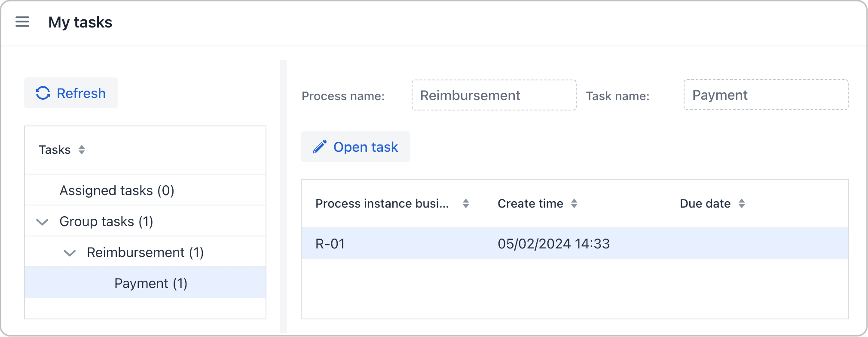Click the Tasks column header
This screenshot has width=868, height=337.
click(x=55, y=150)
